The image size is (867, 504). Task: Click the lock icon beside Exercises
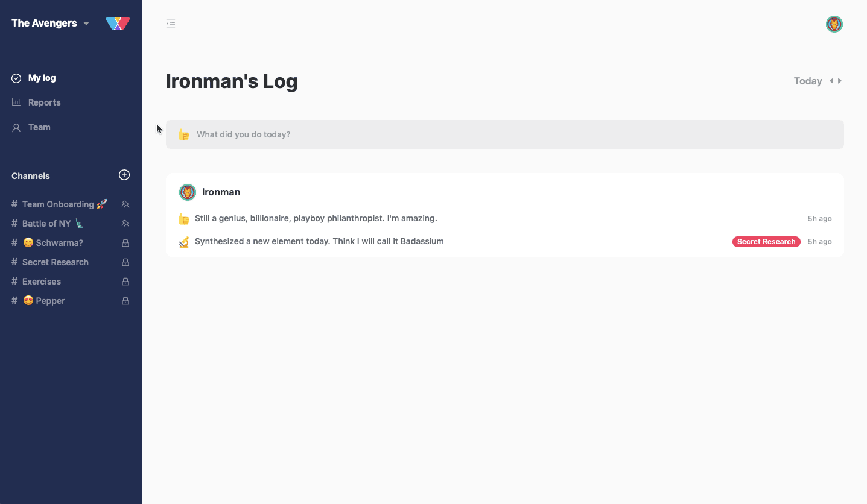coord(125,282)
